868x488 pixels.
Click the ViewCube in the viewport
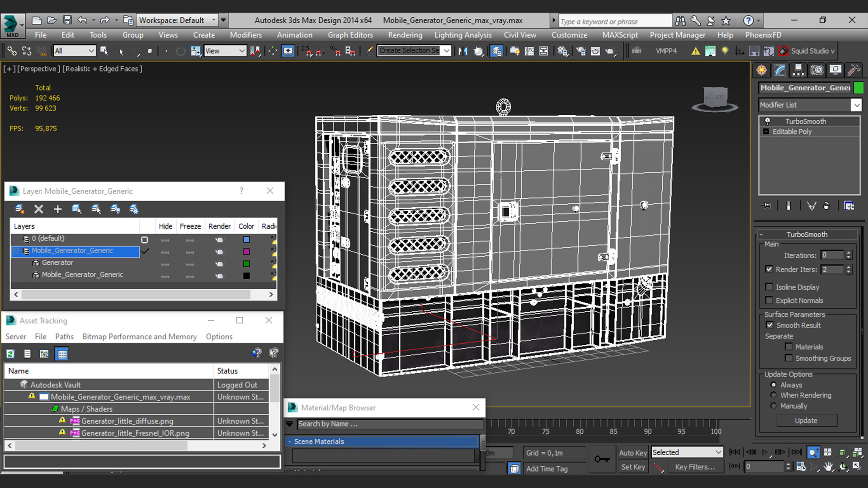point(715,98)
